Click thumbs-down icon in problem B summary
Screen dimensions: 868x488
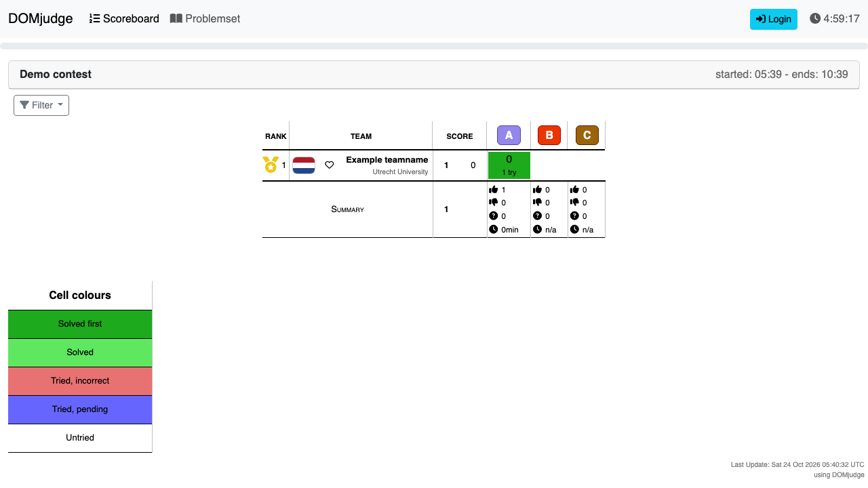tap(538, 202)
